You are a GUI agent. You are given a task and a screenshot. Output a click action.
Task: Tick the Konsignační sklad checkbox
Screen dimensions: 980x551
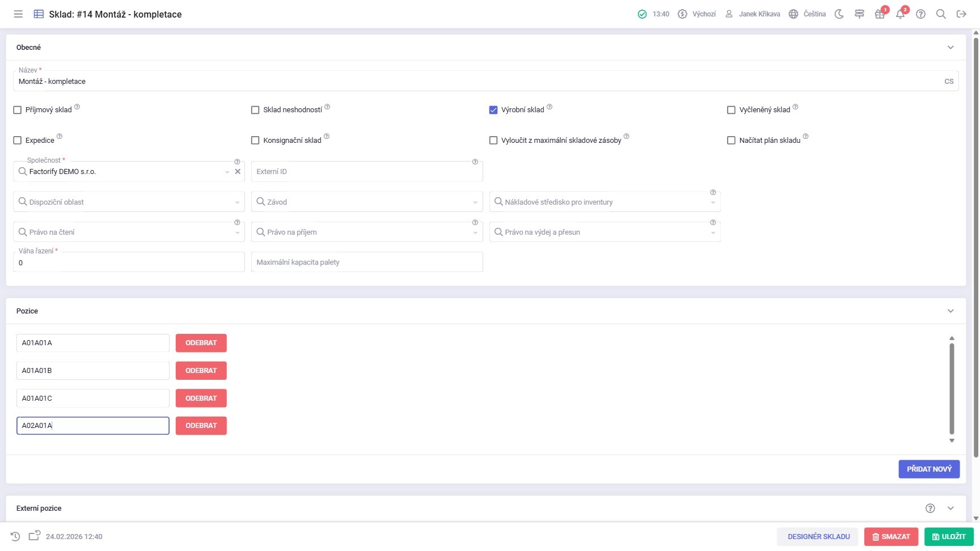click(x=255, y=140)
